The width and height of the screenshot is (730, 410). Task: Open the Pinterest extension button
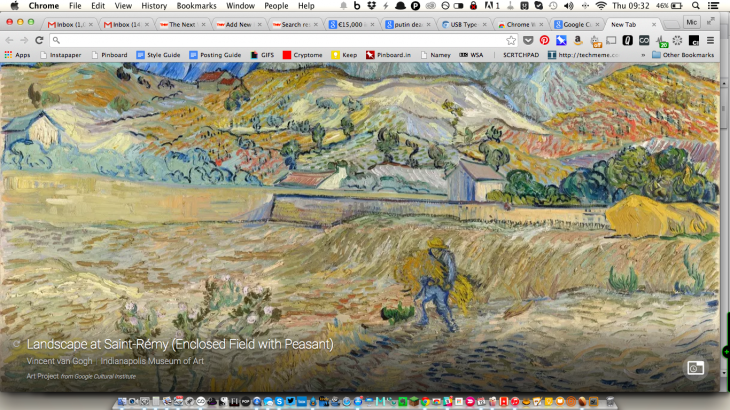tap(545, 40)
